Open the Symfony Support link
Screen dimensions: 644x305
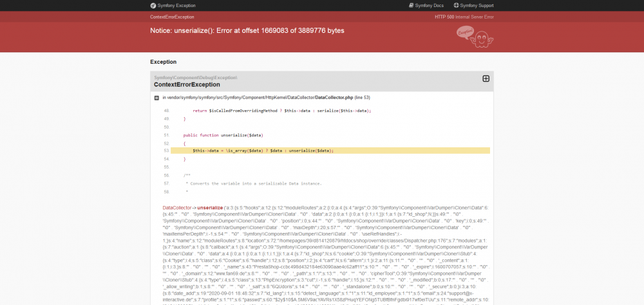[x=477, y=6]
